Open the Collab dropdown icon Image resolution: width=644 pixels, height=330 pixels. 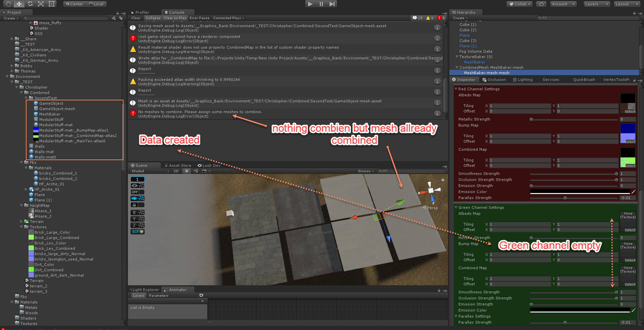pyautogui.click(x=529, y=4)
